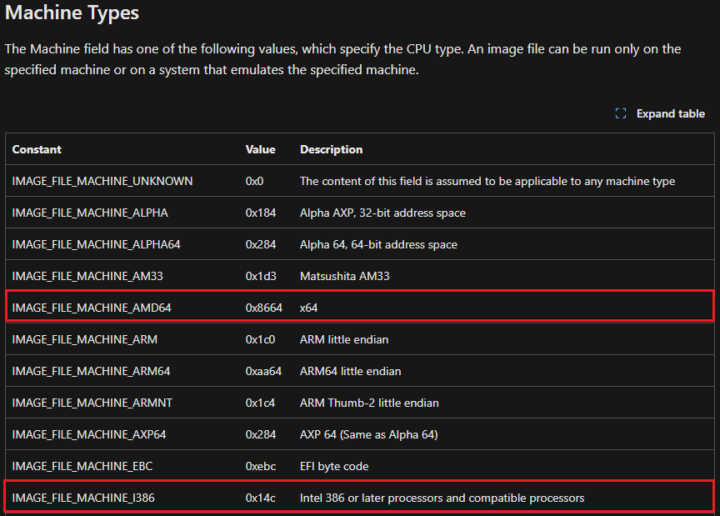Select the 0x184 value cell
The width and height of the screenshot is (720, 516).
(260, 213)
